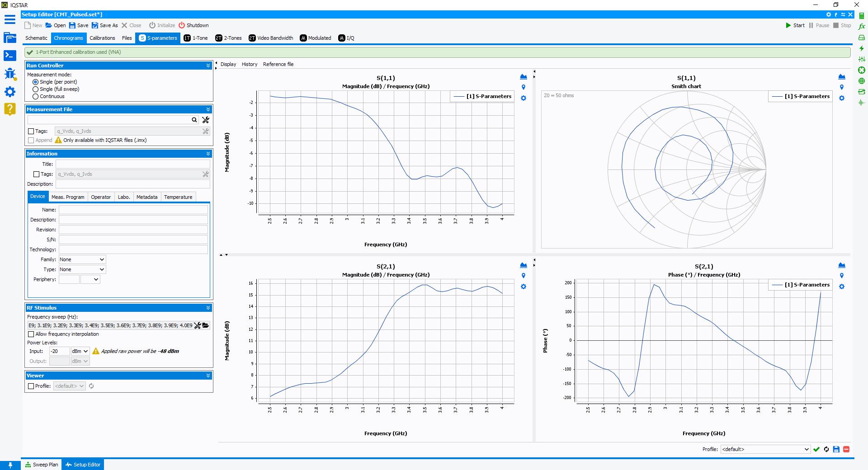Click the green crosshair target icon
The width and height of the screenshot is (868, 470).
(862, 70)
